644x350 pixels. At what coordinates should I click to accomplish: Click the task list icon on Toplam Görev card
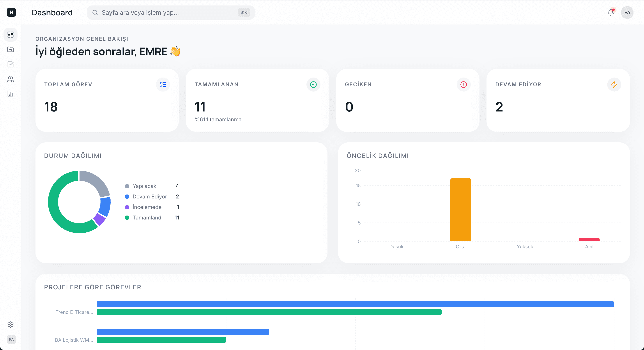pos(163,85)
